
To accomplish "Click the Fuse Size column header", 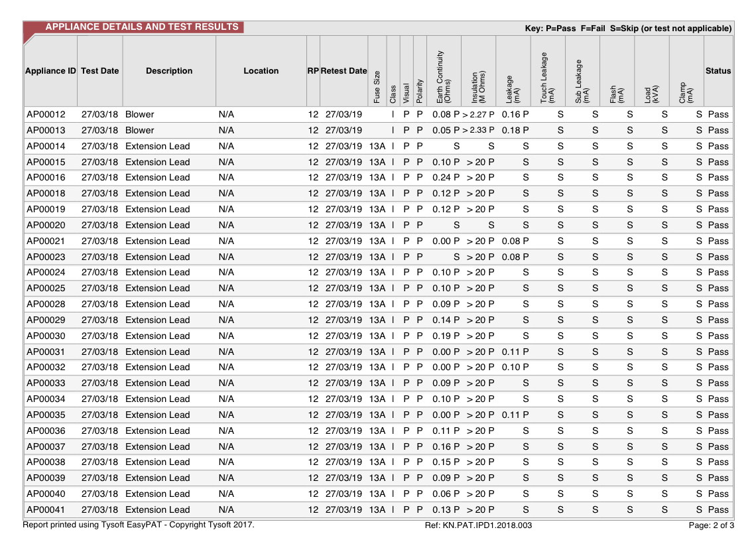I will [x=377, y=86].
